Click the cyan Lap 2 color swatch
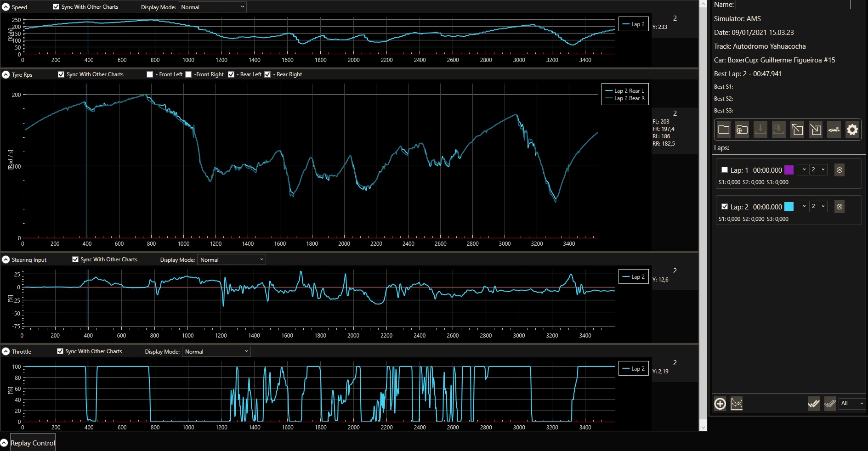Viewport: 868px width, 451px height. coord(789,207)
